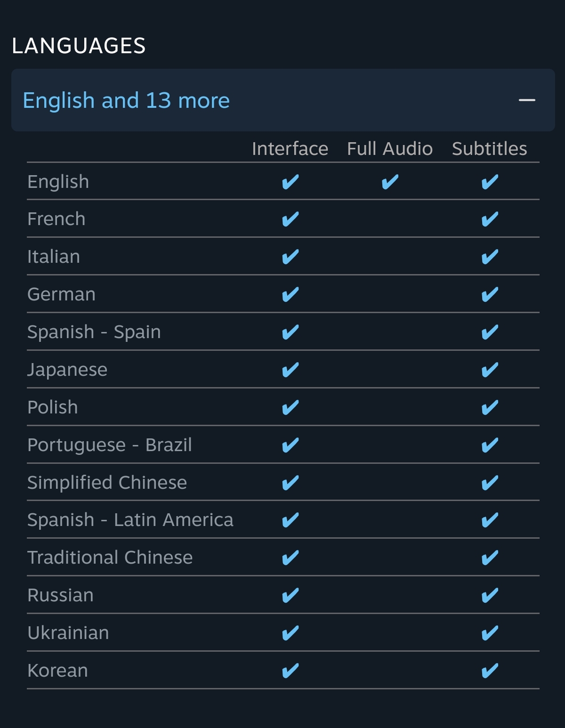Collapse the languages list with minus icon
Image resolution: width=565 pixels, height=728 pixels.
tap(527, 100)
